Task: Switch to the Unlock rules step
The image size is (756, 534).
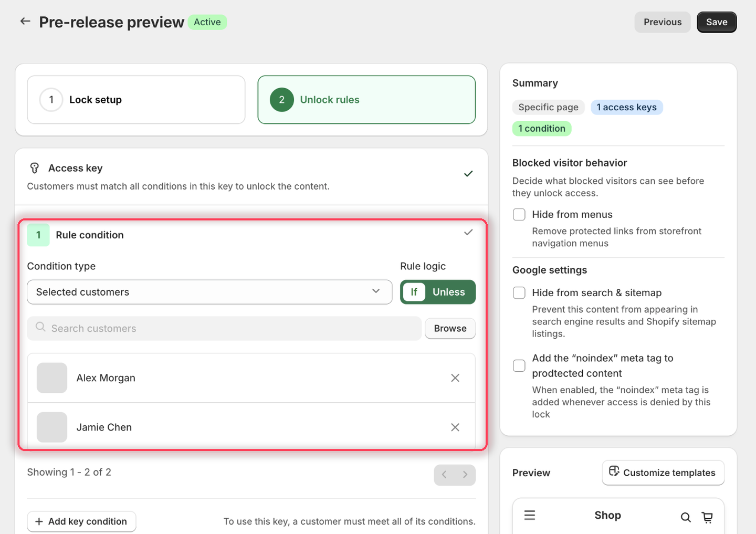Action: [366, 100]
